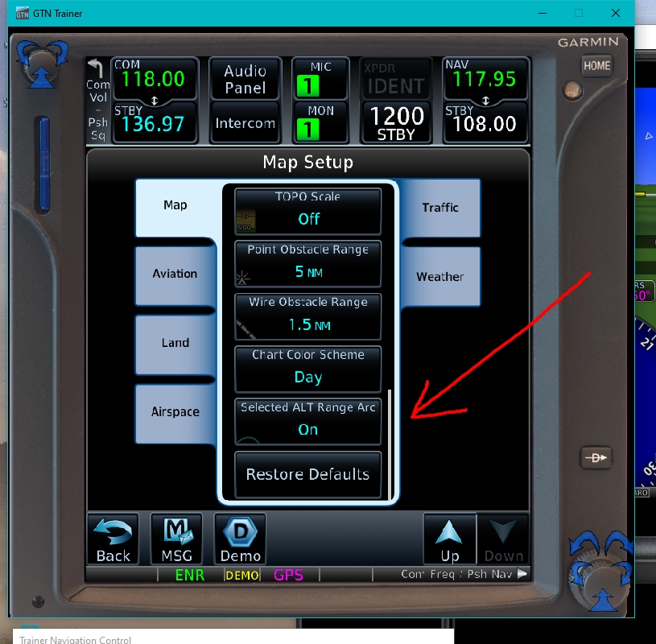Select standby COM frequency 136.97
656x644 pixels.
click(154, 123)
